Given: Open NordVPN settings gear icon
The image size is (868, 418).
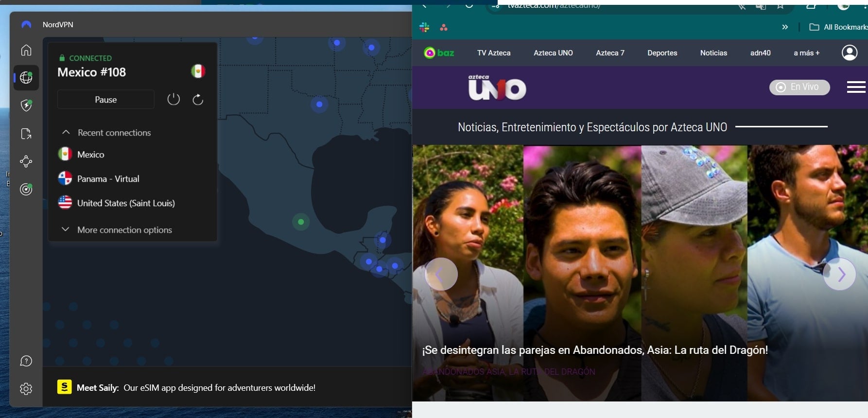Looking at the screenshot, I should (26, 389).
